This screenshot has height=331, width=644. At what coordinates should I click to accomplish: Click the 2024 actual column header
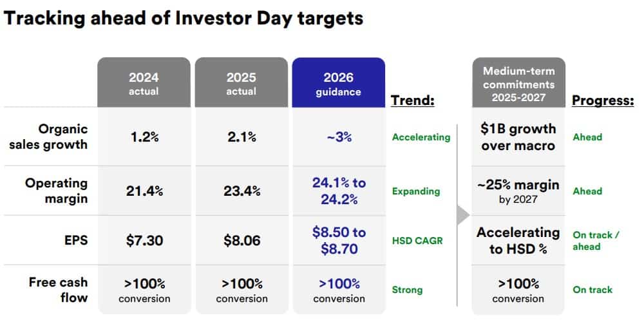[x=144, y=84]
